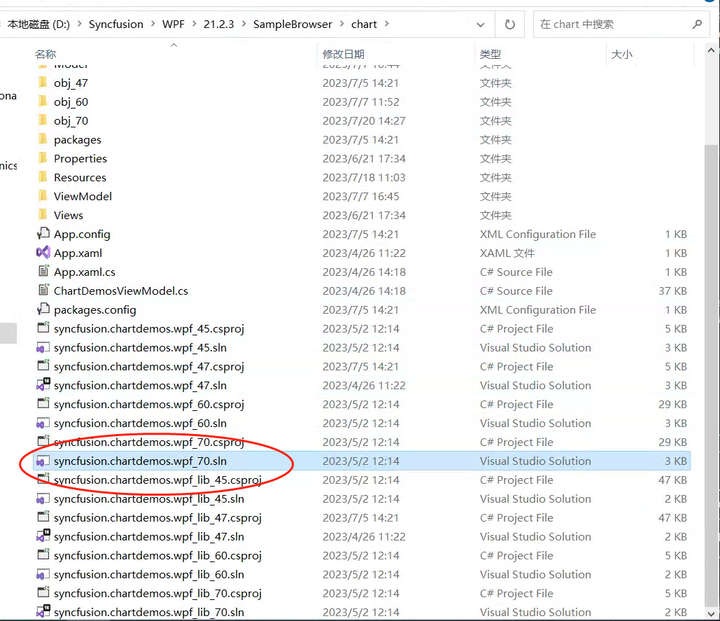Refresh the chart folder view

point(510,24)
